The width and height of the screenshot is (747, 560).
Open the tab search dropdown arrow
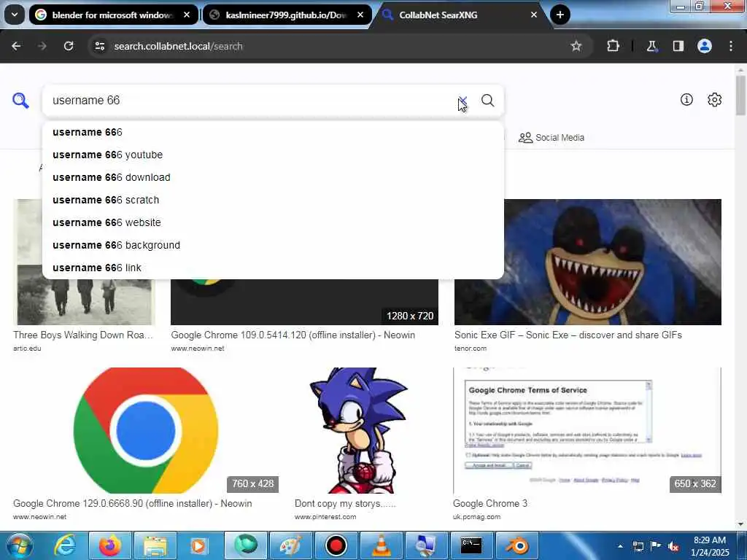[x=15, y=15]
